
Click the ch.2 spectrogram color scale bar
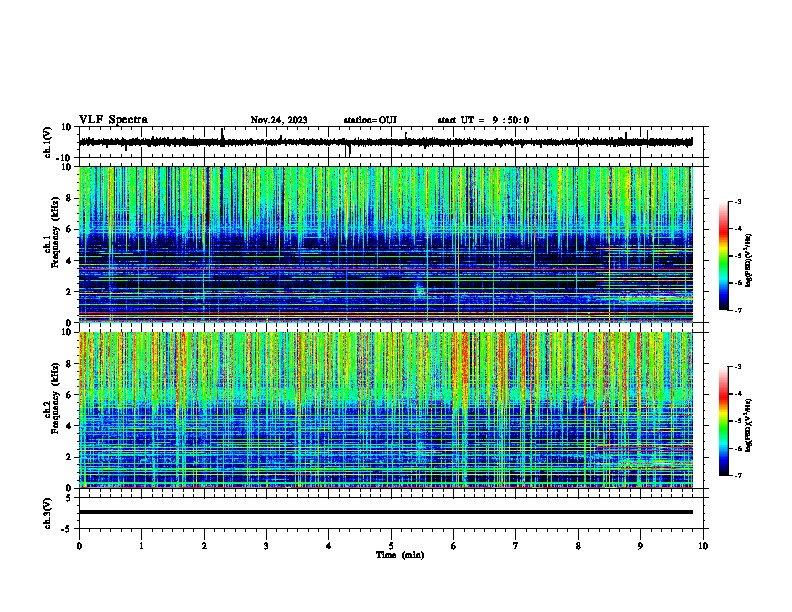point(724,421)
